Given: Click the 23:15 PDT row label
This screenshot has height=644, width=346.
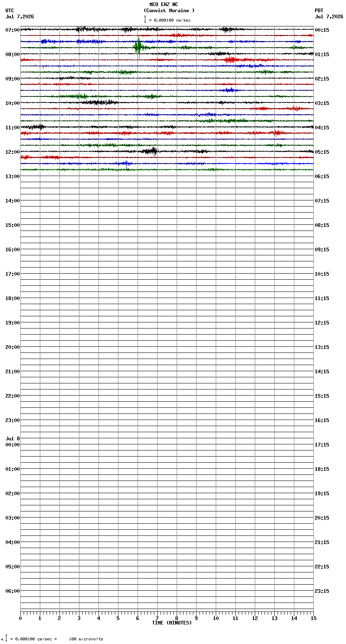Looking at the screenshot, I should pyautogui.click(x=322, y=591).
